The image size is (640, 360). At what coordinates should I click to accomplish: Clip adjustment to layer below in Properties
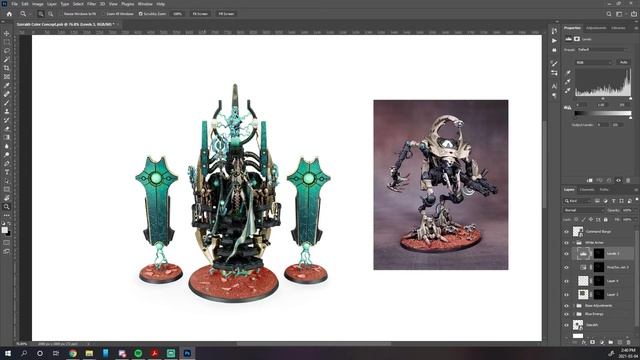coord(589,180)
